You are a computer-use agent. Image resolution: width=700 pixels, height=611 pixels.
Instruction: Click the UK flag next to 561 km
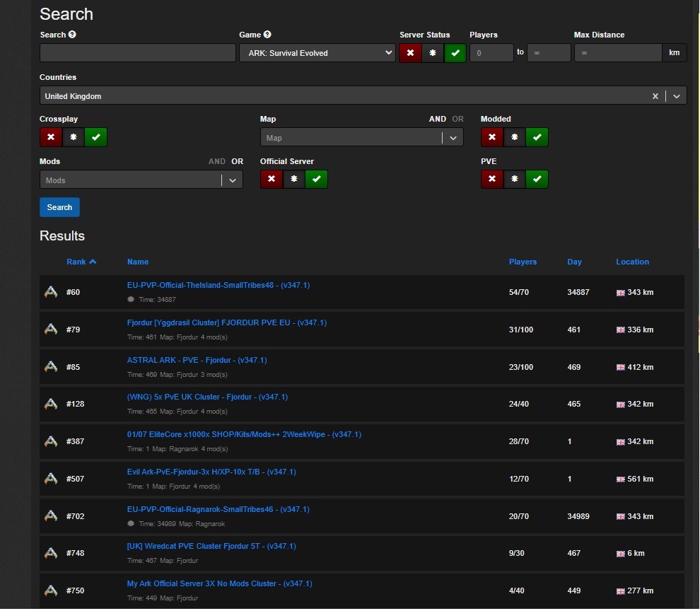coord(621,479)
